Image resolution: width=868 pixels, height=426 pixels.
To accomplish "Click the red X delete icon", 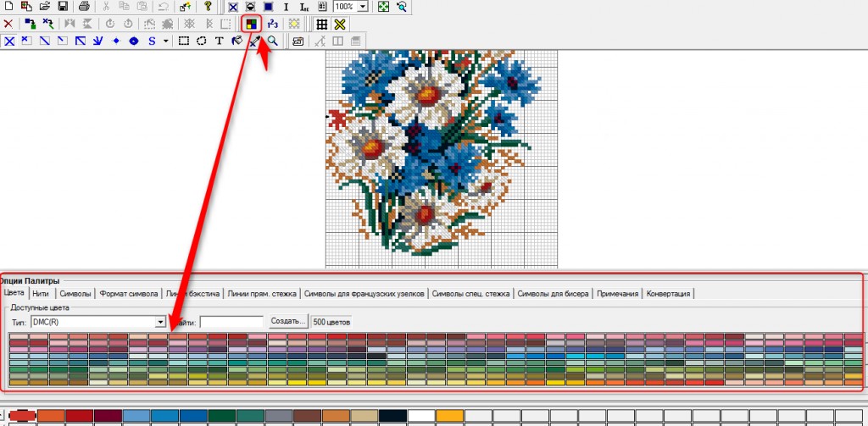I will click(8, 25).
